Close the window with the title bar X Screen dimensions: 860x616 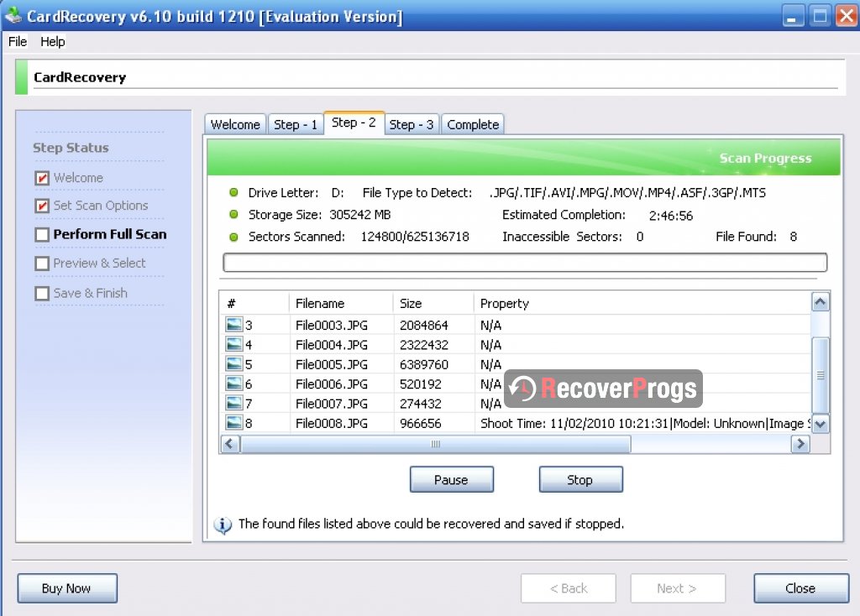tap(847, 16)
